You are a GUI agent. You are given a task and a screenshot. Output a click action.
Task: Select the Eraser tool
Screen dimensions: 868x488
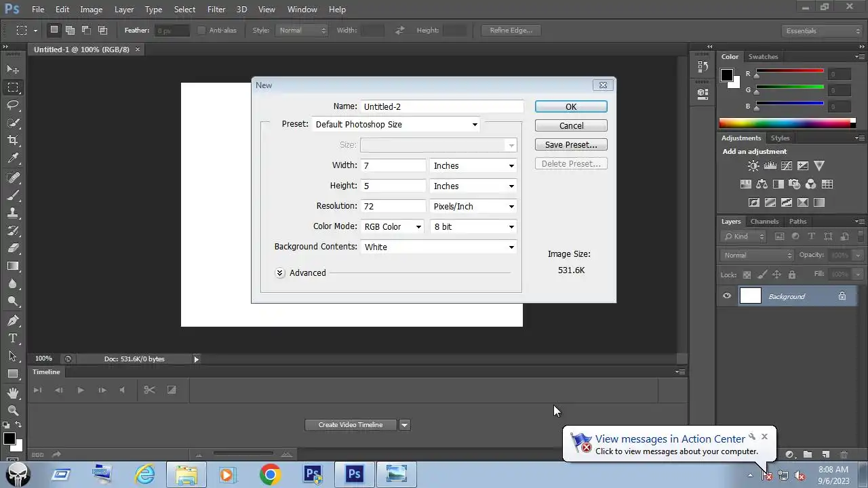click(13, 248)
